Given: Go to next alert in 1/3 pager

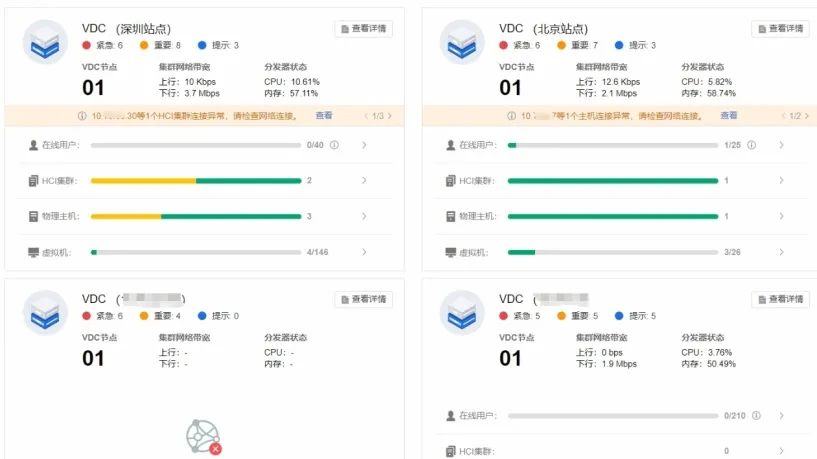Looking at the screenshot, I should (x=390, y=116).
